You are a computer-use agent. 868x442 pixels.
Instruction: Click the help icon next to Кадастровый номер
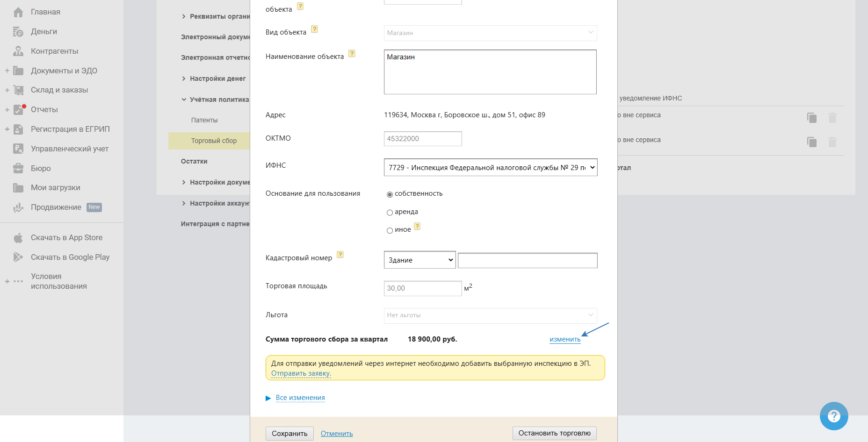click(340, 255)
